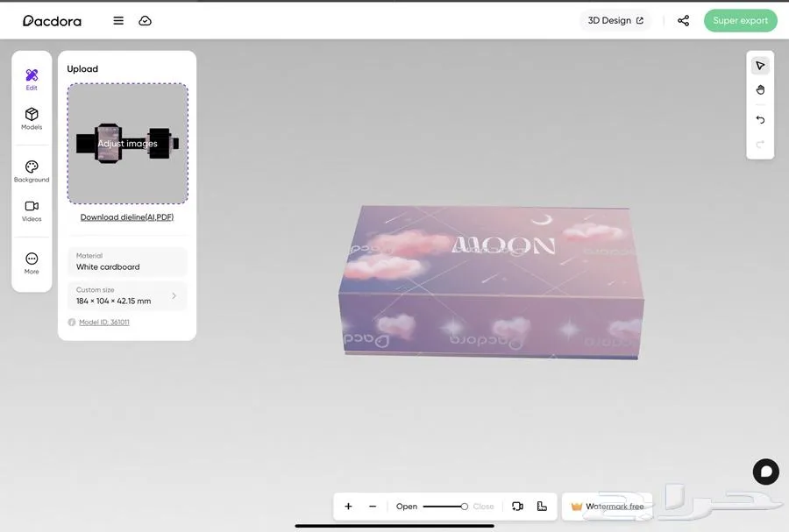This screenshot has width=789, height=532.
Task: Click the Model ID: 361011 link
Action: [104, 323]
